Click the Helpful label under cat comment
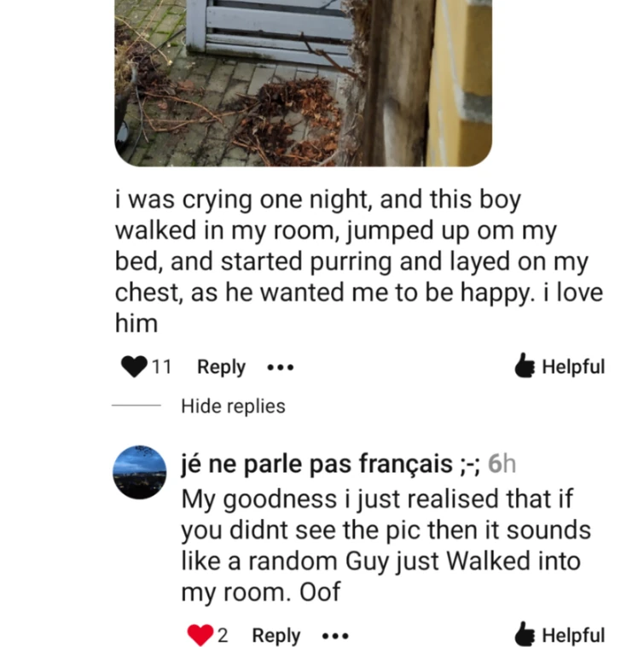 [573, 366]
